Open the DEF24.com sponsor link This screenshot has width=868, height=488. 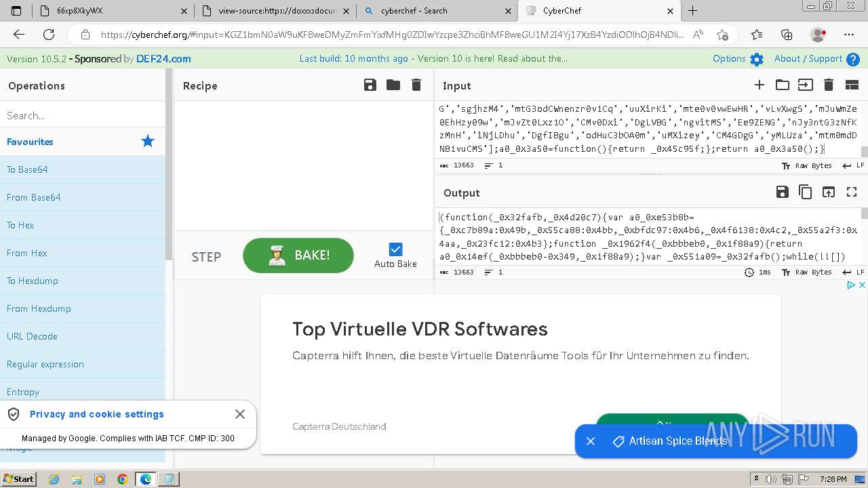[163, 59]
